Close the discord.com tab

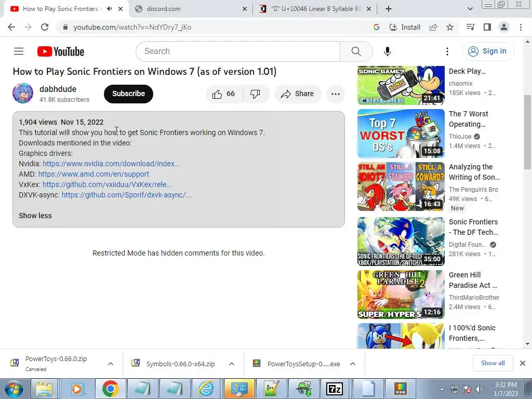point(244,9)
